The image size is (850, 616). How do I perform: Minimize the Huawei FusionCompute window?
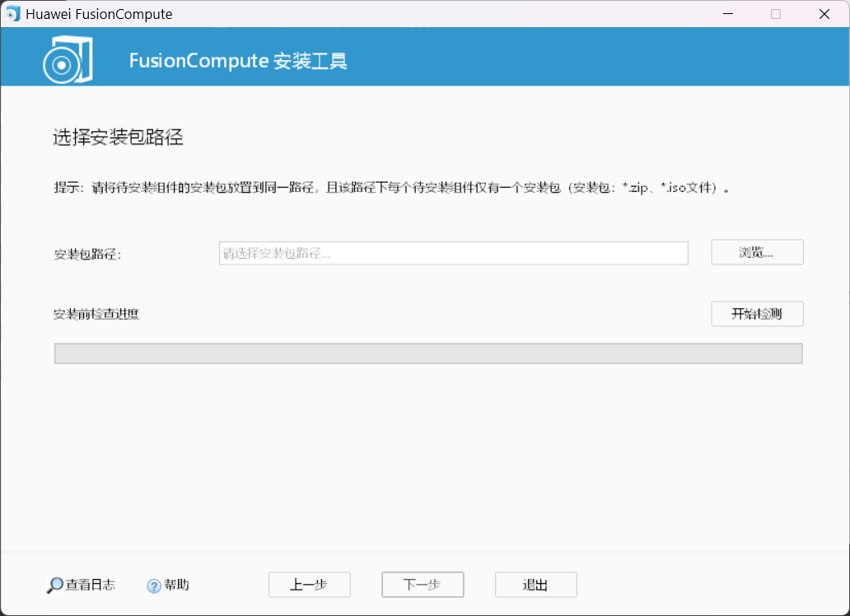[728, 13]
